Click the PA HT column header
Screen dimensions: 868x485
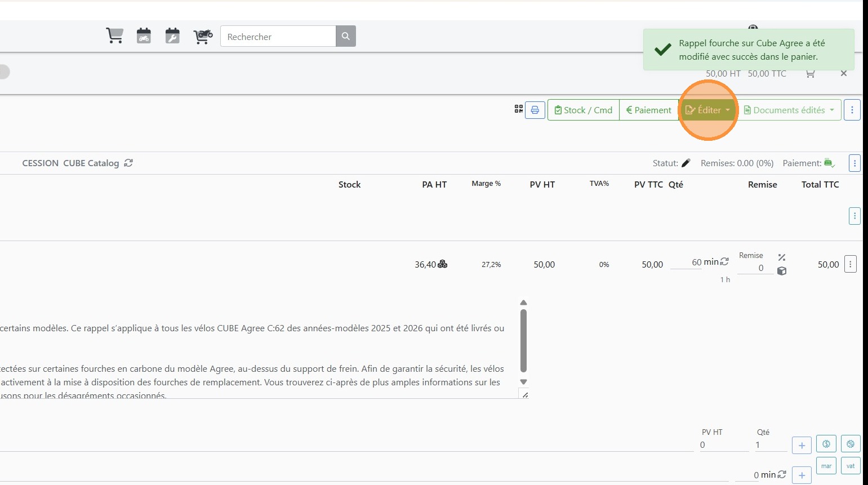(434, 185)
